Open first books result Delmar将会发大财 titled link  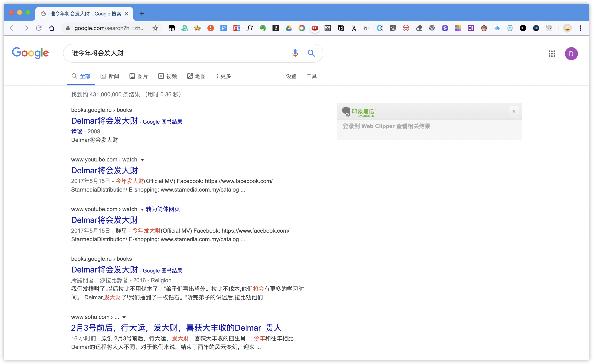point(104,121)
